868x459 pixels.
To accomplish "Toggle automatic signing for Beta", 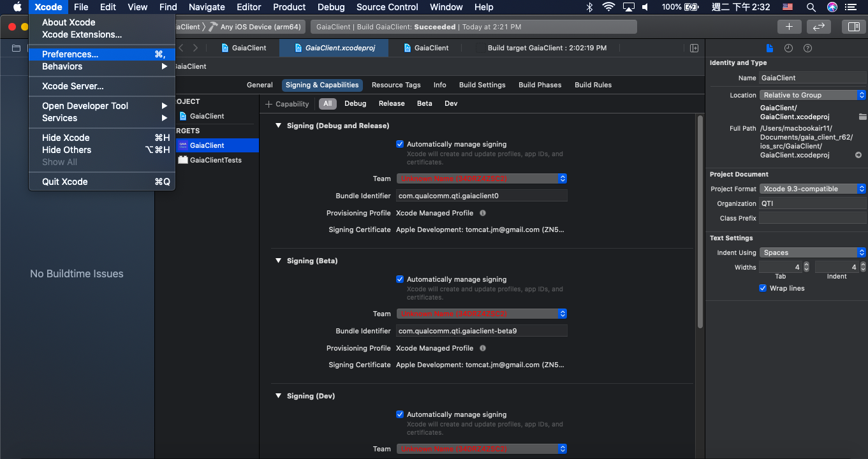I will tap(400, 279).
